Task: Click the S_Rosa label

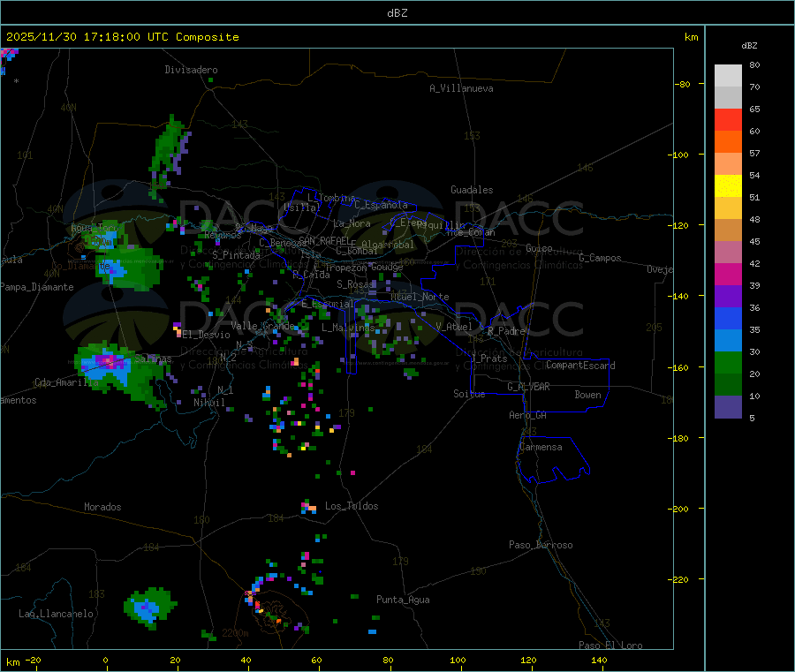Action: pos(355,285)
